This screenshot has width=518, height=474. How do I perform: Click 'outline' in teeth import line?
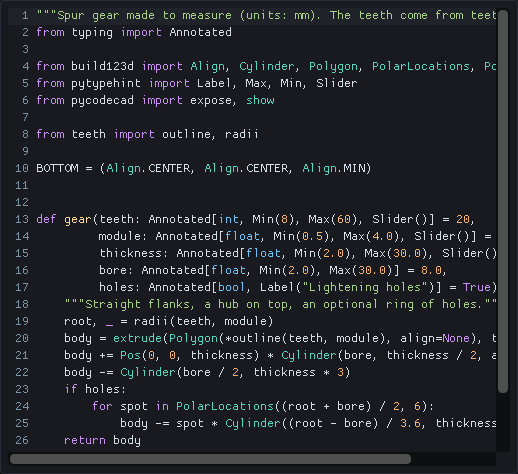click(186, 134)
